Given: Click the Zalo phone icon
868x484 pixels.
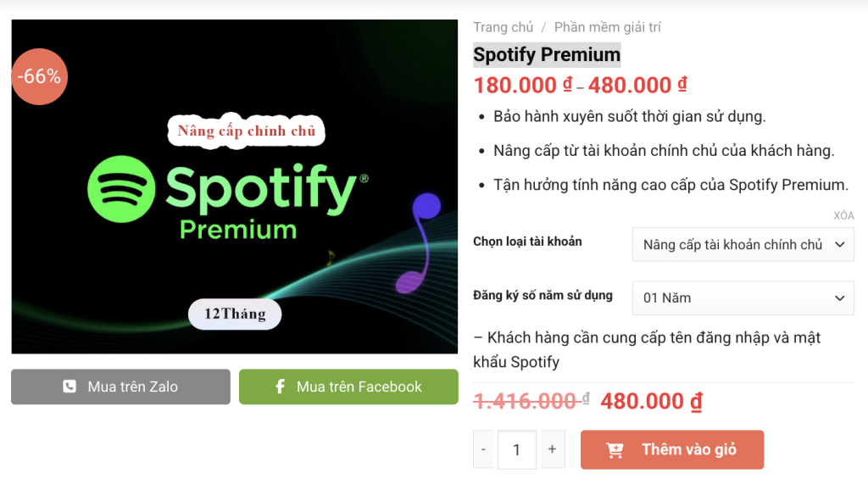Looking at the screenshot, I should point(70,387).
